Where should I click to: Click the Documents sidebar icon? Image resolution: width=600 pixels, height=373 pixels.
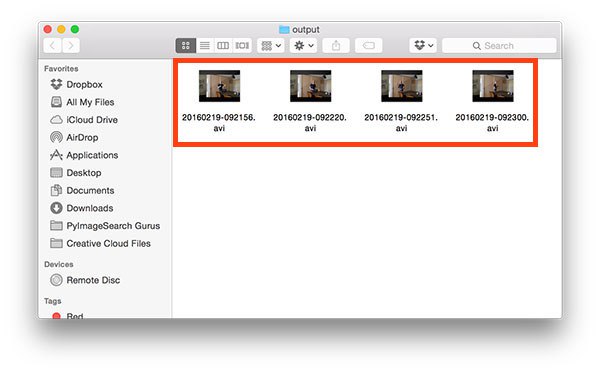tap(56, 190)
